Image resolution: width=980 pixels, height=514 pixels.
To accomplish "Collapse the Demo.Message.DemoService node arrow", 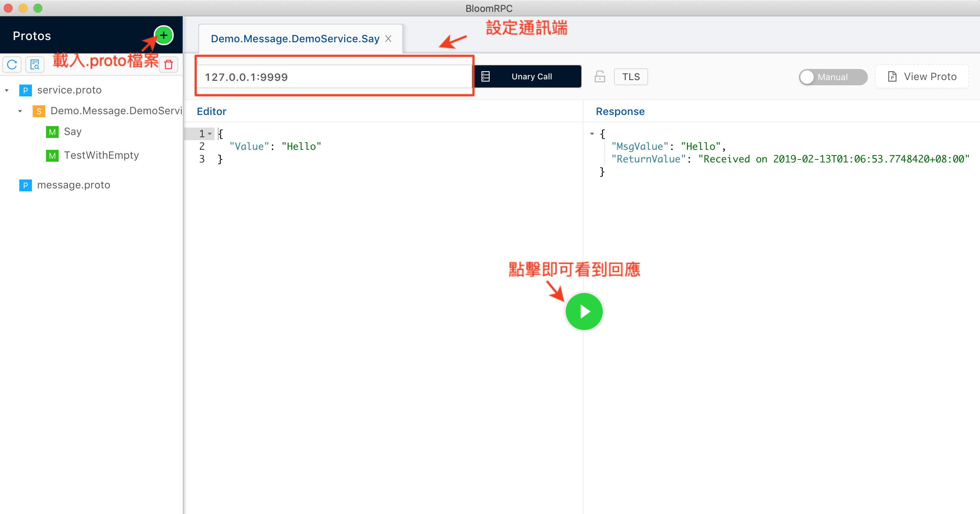I will coord(20,111).
